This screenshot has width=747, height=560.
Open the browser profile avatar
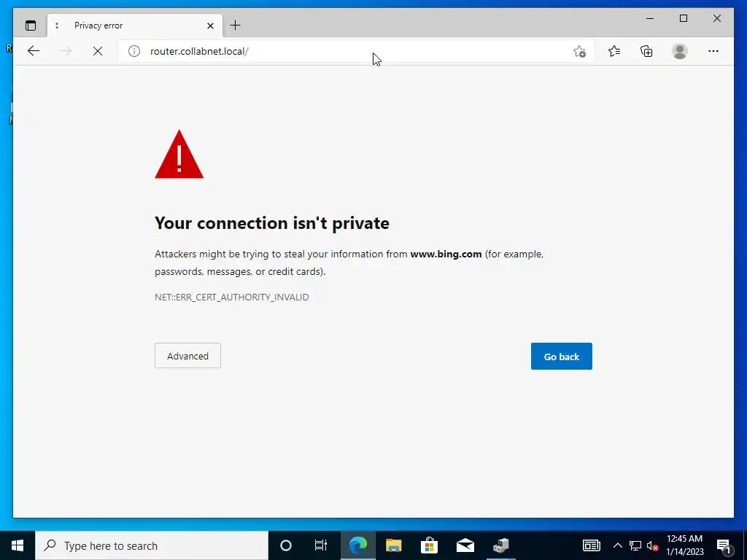point(680,51)
